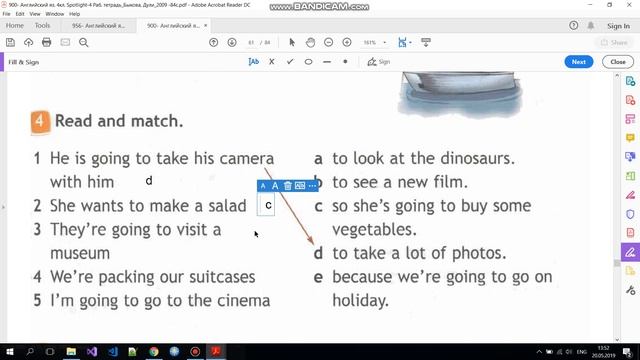
Task: Open the Help question mark icon
Action: point(573,25)
